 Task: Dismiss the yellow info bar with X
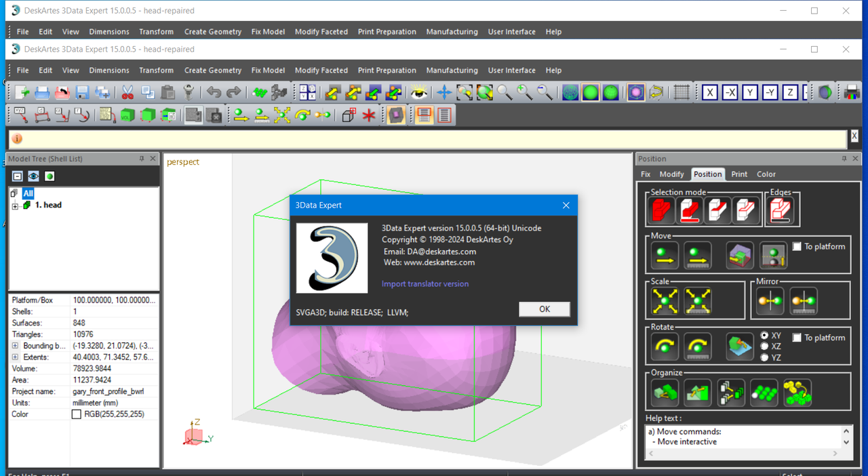854,136
